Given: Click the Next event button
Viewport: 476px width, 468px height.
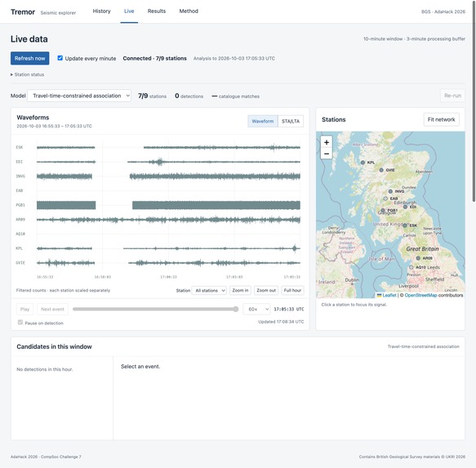Looking at the screenshot, I should 52,310.
